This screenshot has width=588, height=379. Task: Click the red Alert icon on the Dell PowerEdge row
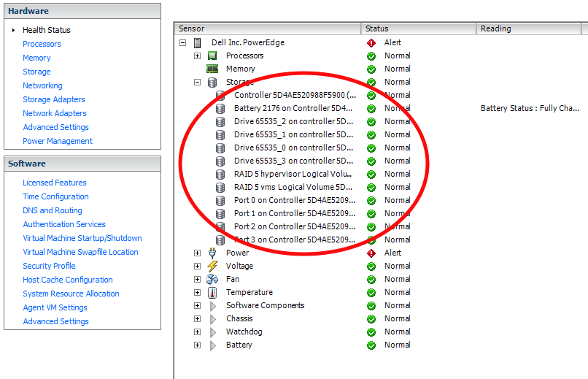pos(371,43)
